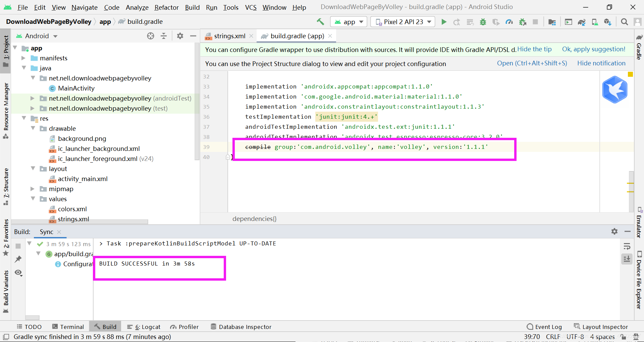This screenshot has width=644, height=342.
Task: Toggle scroll to end in Build output
Action: (x=627, y=259)
